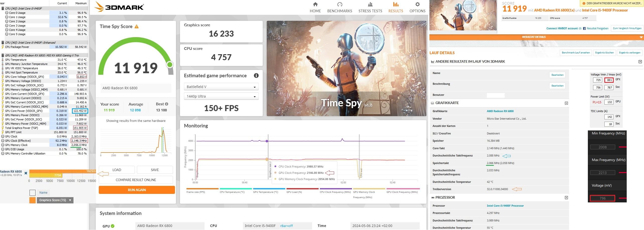
Task: Click the orange 16253 score bar
Action: point(63,171)
